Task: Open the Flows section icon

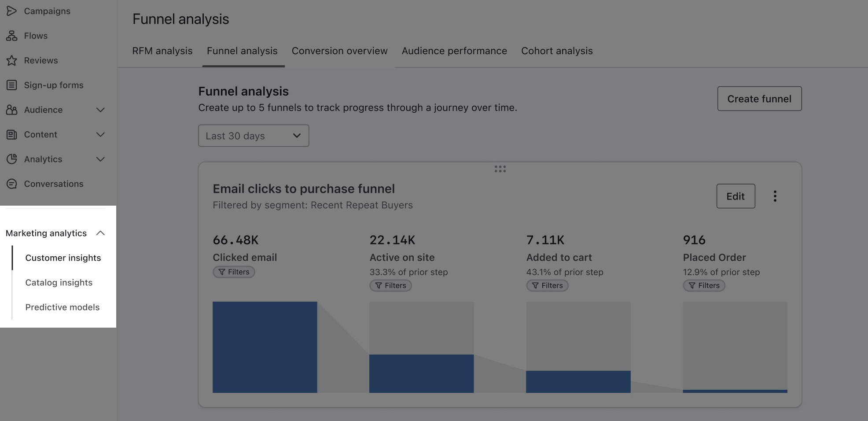Action: coord(12,36)
